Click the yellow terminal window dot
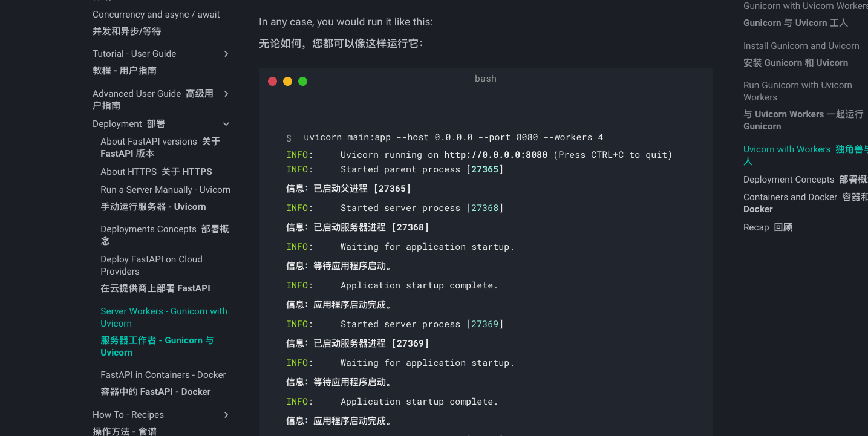868x436 pixels. [287, 81]
